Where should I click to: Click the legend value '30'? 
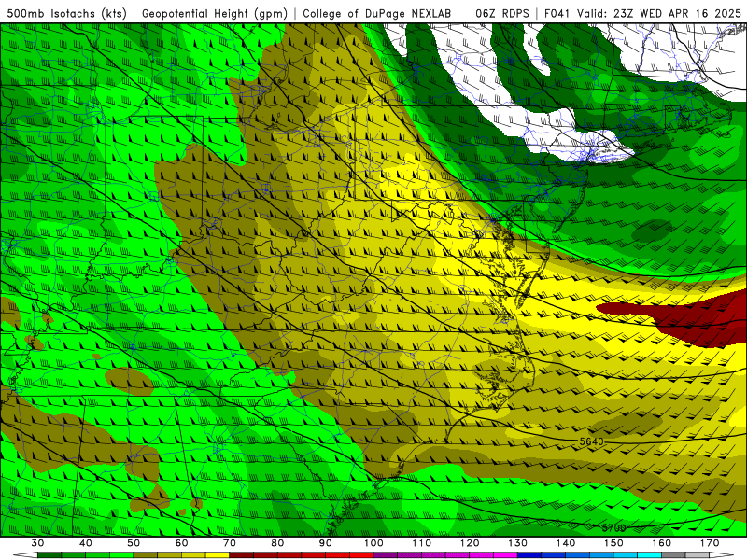(x=37, y=543)
